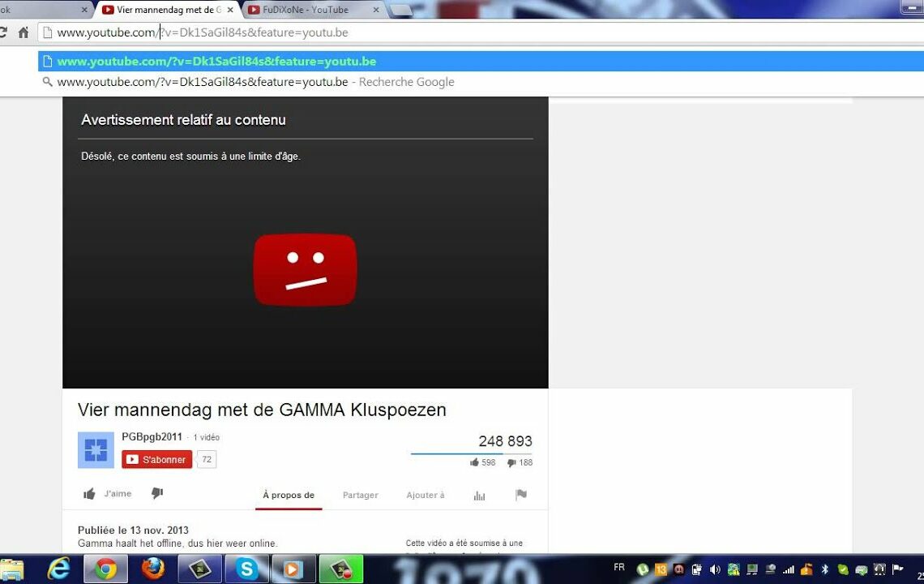Click the J'aime thumbs-up icon
The height and width of the screenshot is (584, 924).
point(90,494)
